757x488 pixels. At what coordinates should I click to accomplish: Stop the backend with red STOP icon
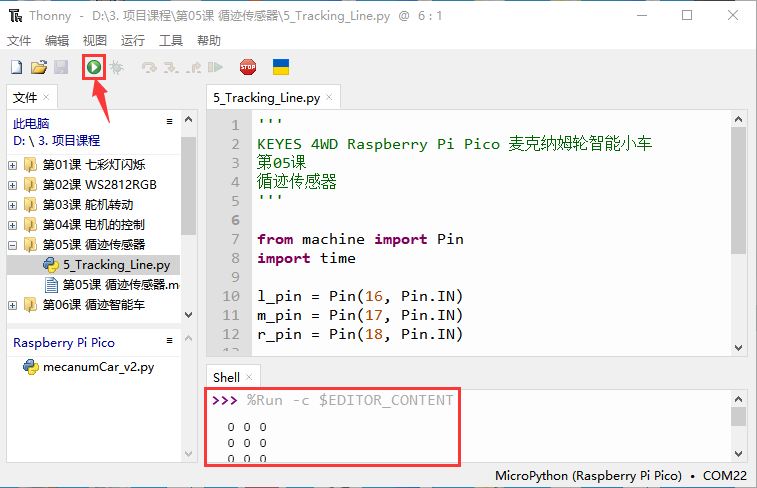click(x=248, y=67)
